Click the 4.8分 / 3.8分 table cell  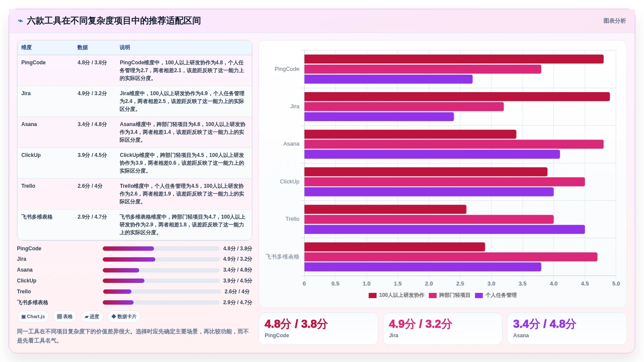[92, 63]
